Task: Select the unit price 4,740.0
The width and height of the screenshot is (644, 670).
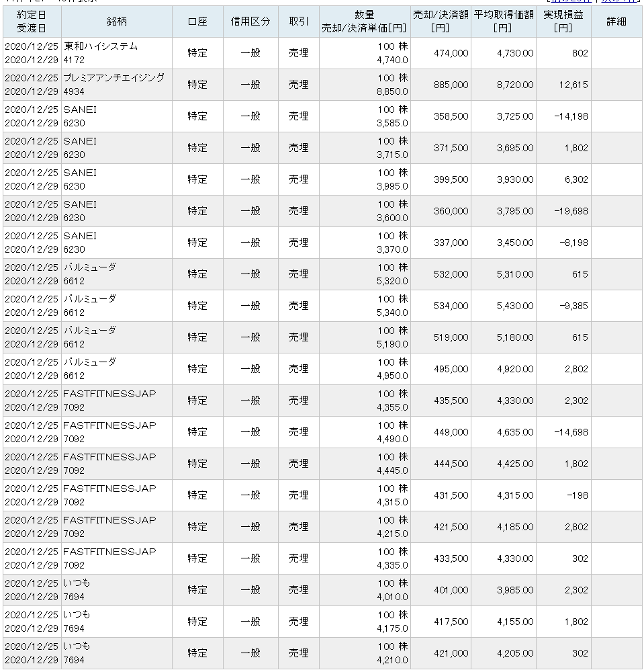Action: pyautogui.click(x=392, y=60)
